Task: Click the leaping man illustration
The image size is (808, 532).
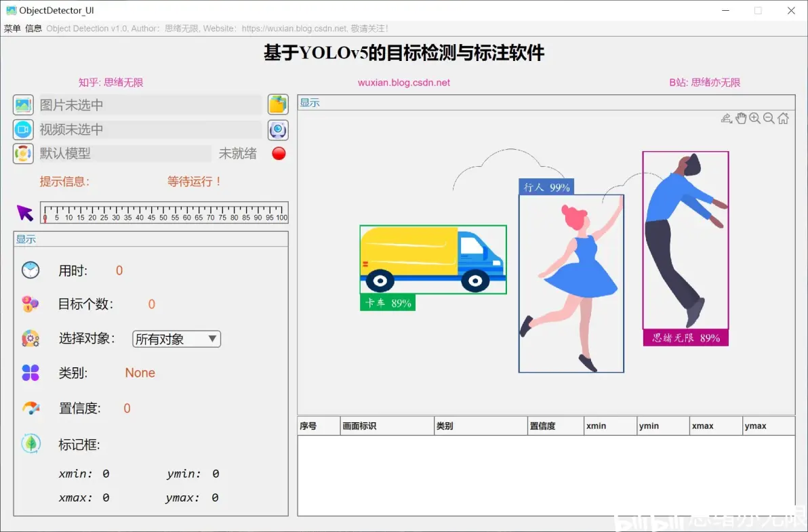Action: point(686,240)
